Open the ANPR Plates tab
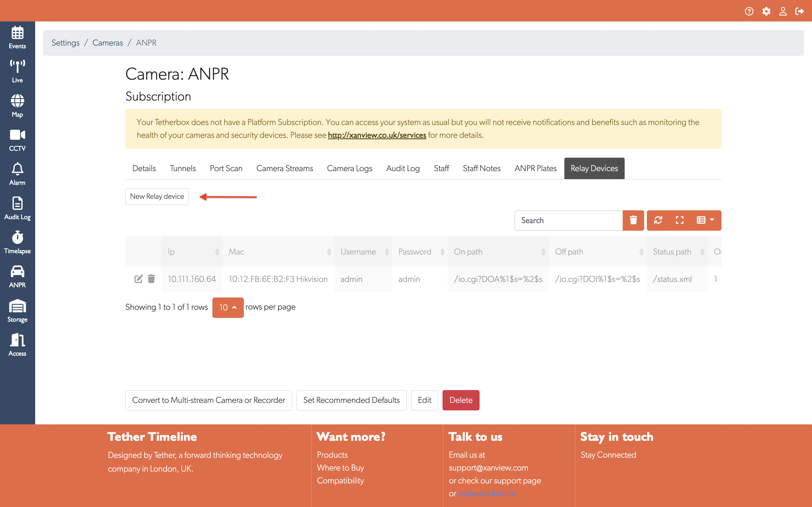The image size is (812, 507). pyautogui.click(x=535, y=168)
